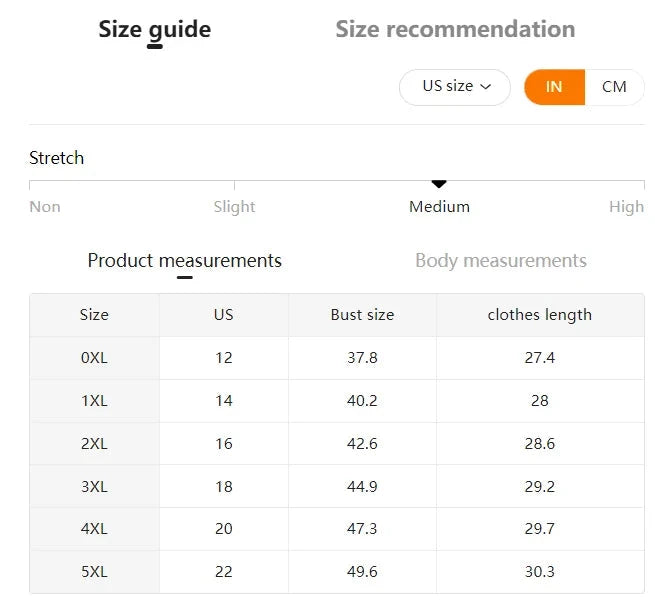Switch units to IN
Screen dimensions: 655x603
(553, 87)
